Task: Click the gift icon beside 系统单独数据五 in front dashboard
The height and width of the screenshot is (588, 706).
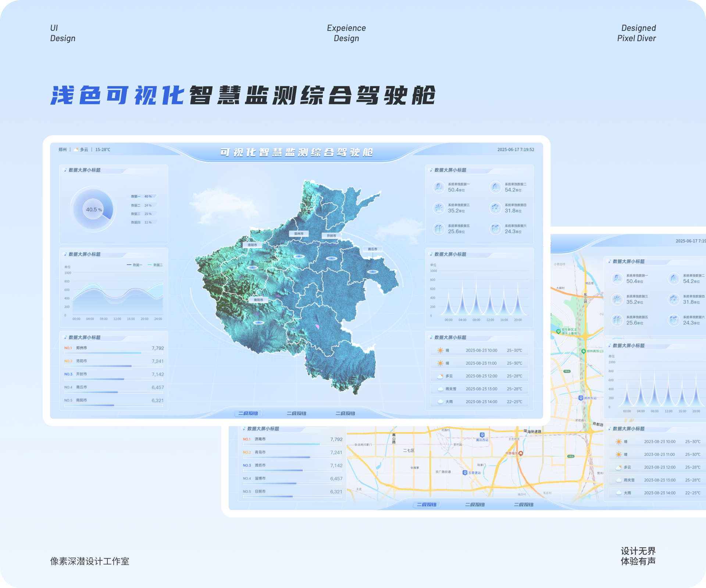Action: click(439, 229)
